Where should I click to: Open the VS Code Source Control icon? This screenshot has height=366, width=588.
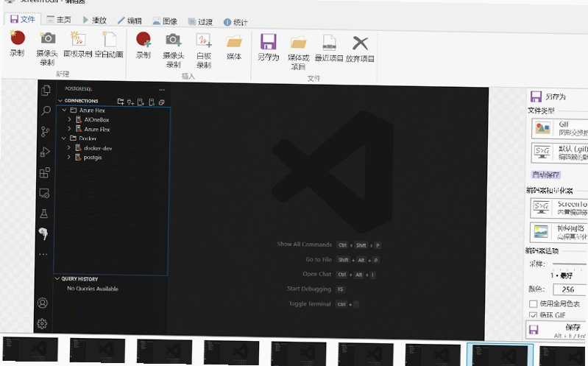tap(45, 131)
